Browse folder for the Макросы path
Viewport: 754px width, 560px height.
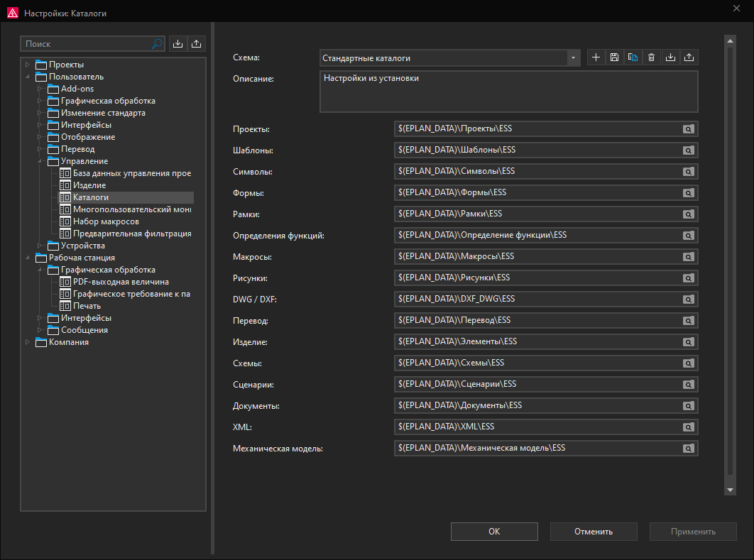pyautogui.click(x=689, y=257)
